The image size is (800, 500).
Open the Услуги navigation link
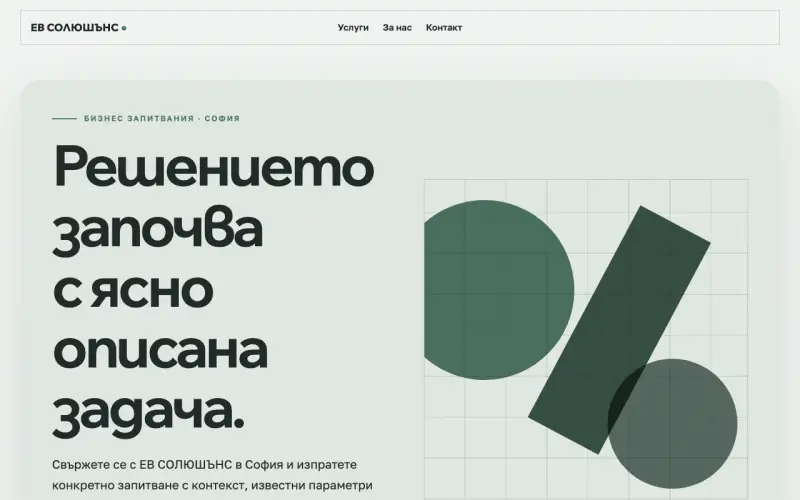[353, 28]
